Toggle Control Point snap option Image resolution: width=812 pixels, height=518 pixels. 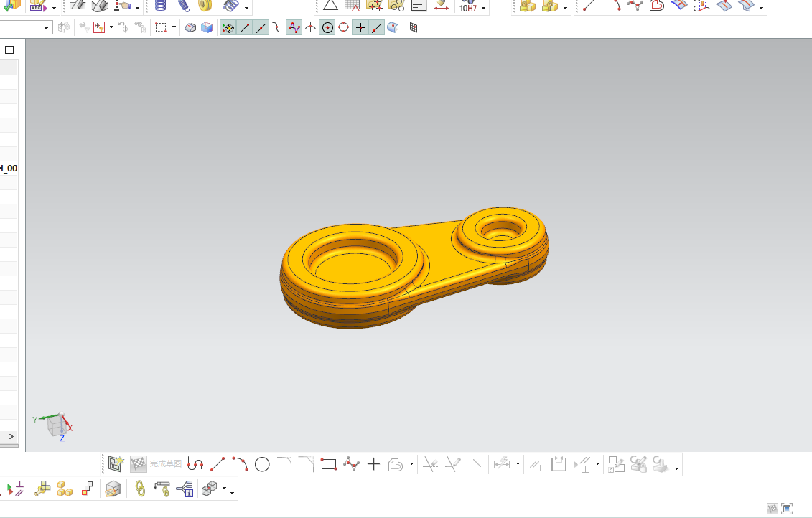click(x=277, y=27)
